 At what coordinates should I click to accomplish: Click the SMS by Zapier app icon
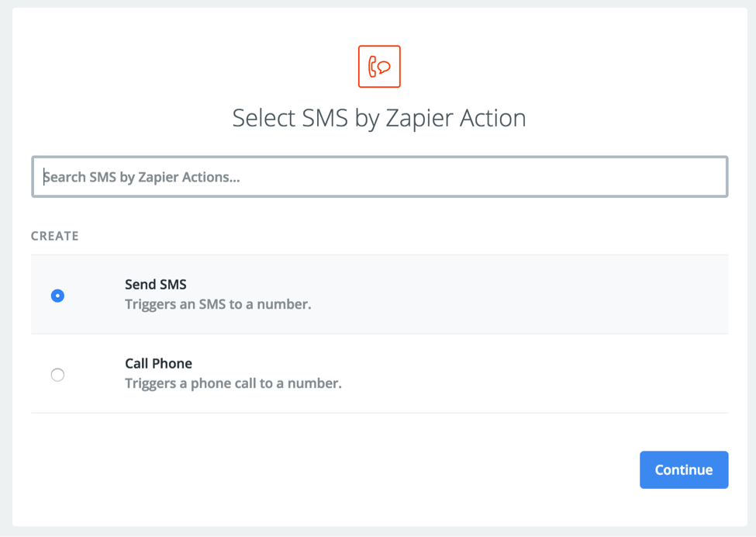point(379,67)
